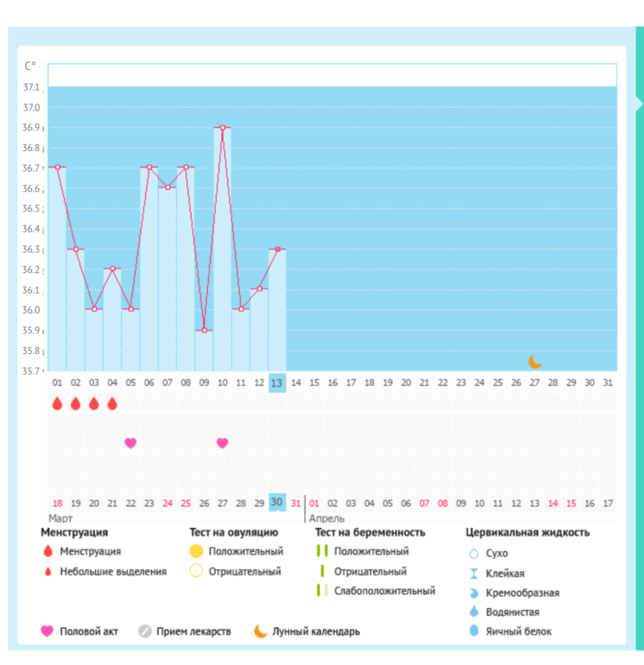This screenshot has width=644, height=665.
Task: Click the orange moon icon on day 27
Action: point(535,361)
